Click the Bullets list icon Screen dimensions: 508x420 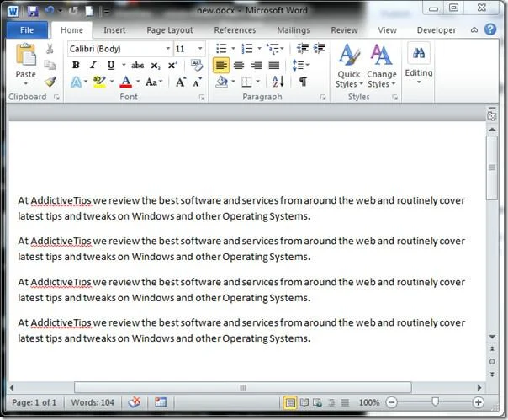[221, 49]
